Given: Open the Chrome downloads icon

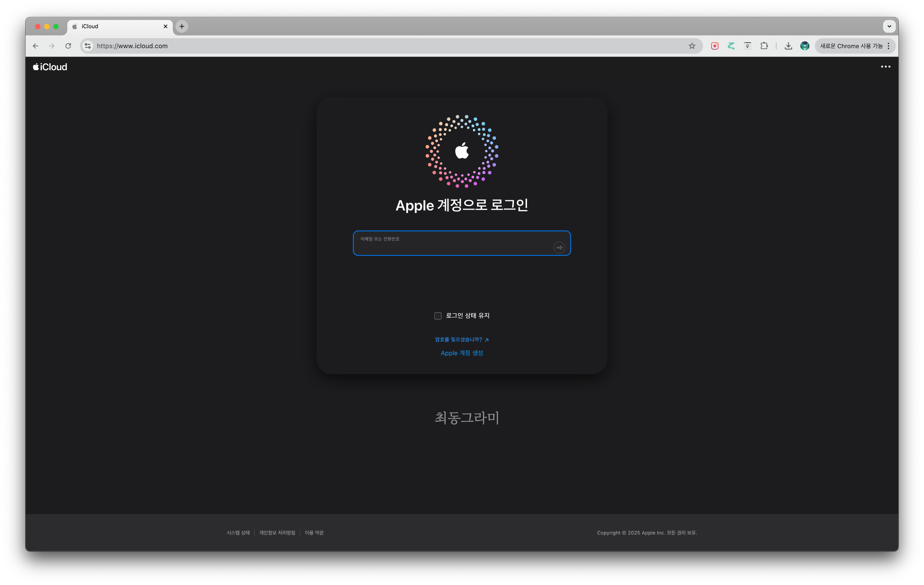Looking at the screenshot, I should pyautogui.click(x=788, y=46).
